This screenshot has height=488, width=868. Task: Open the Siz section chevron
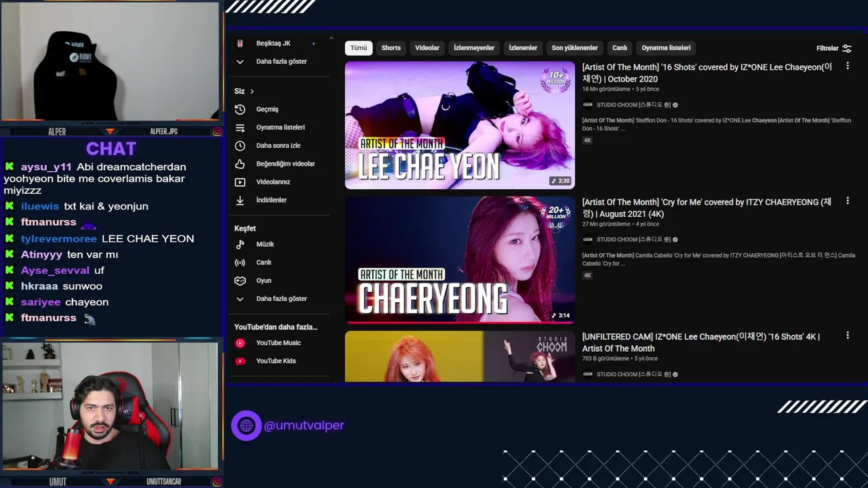pos(252,91)
